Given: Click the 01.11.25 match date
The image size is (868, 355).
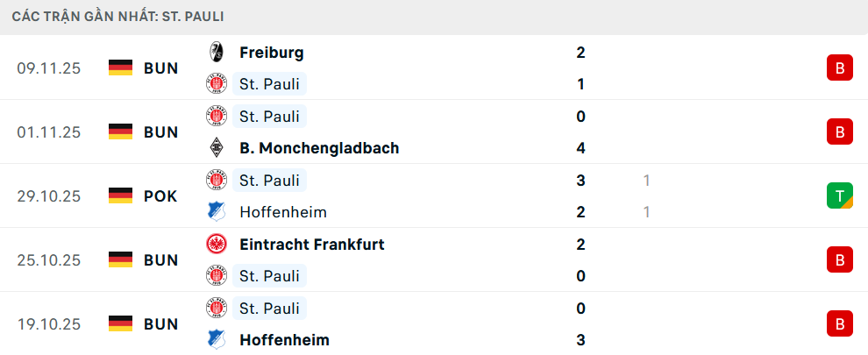Looking at the screenshot, I should (x=48, y=132).
